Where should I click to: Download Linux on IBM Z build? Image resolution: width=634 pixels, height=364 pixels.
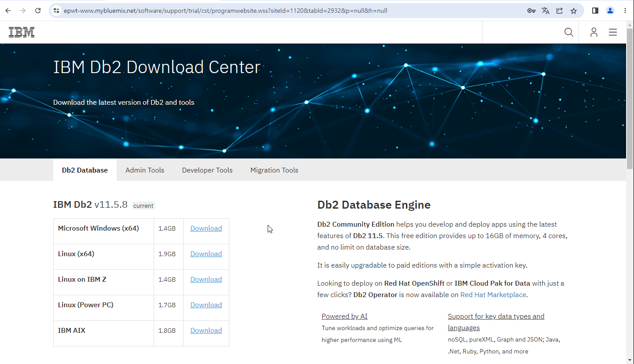206,279
